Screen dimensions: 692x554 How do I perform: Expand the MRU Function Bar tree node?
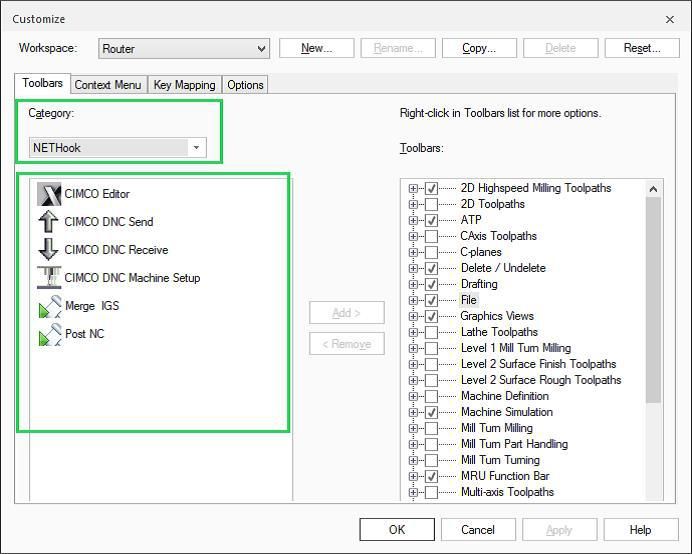(x=413, y=476)
